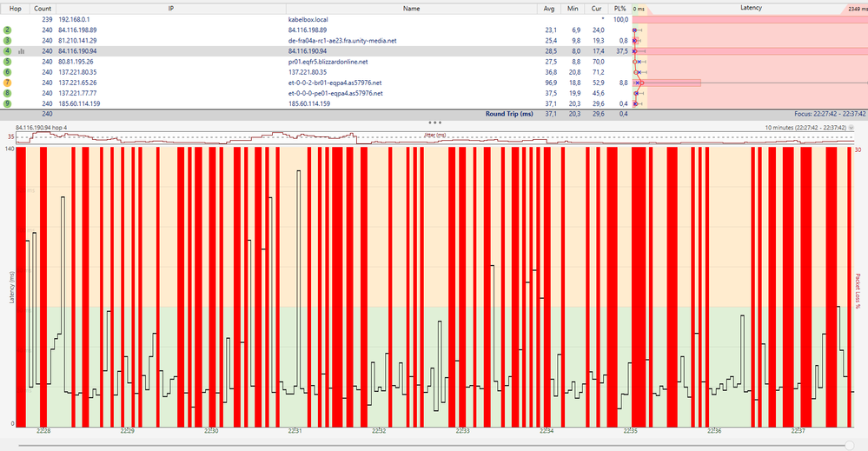Click the hop 2 green status icon

[8, 30]
